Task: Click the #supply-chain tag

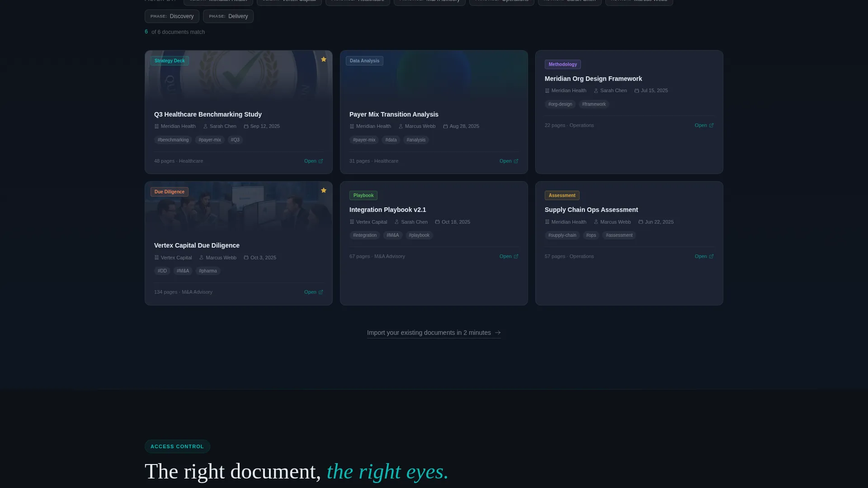Action: [562, 235]
